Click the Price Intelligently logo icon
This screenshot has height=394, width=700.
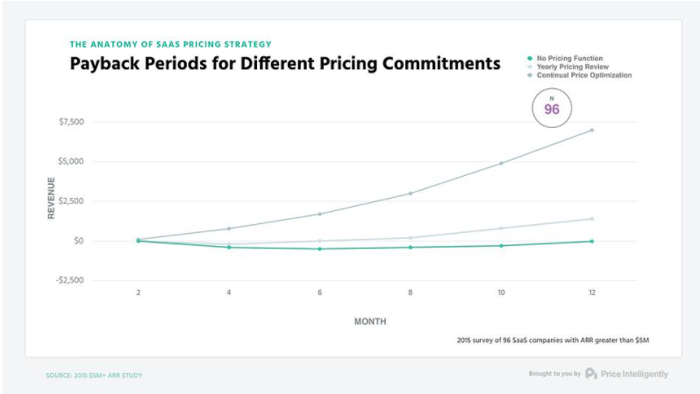(x=591, y=373)
